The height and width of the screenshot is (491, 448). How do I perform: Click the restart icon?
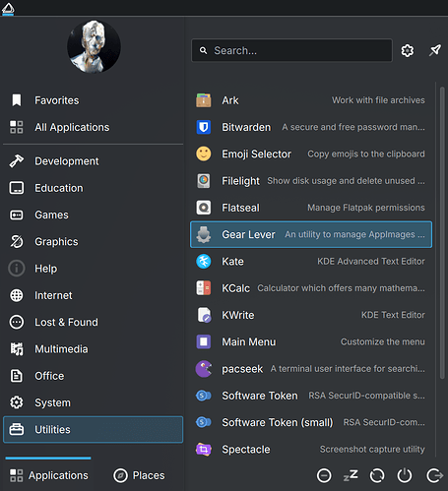point(377,475)
